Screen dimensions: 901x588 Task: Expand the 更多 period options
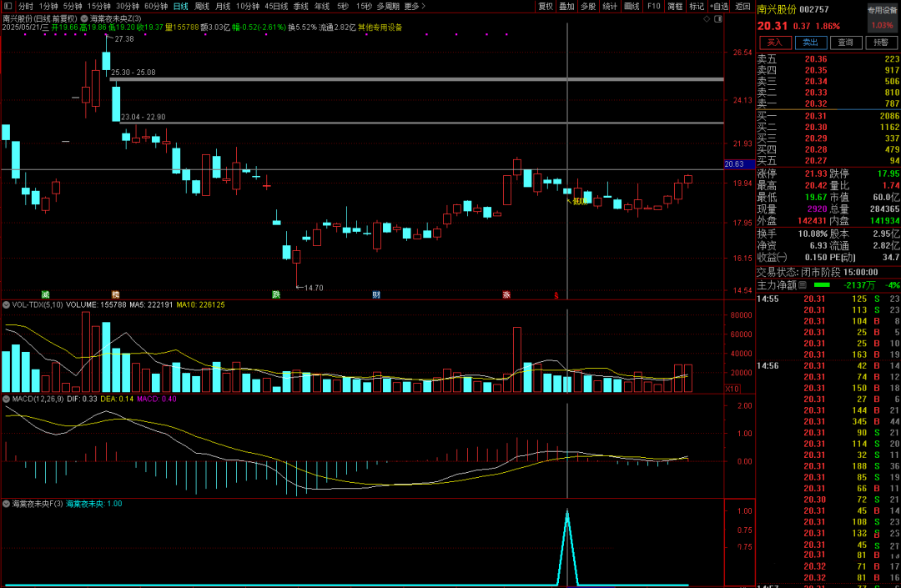tap(414, 6)
